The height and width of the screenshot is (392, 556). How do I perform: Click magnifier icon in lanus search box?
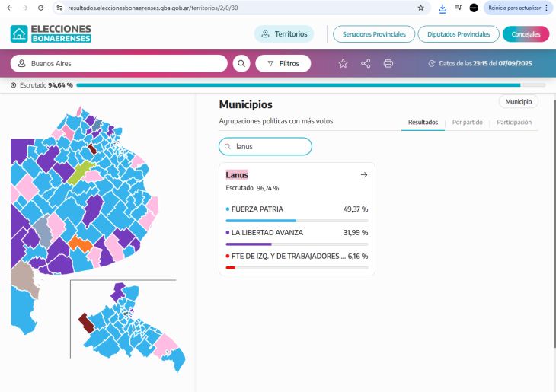[x=228, y=146]
